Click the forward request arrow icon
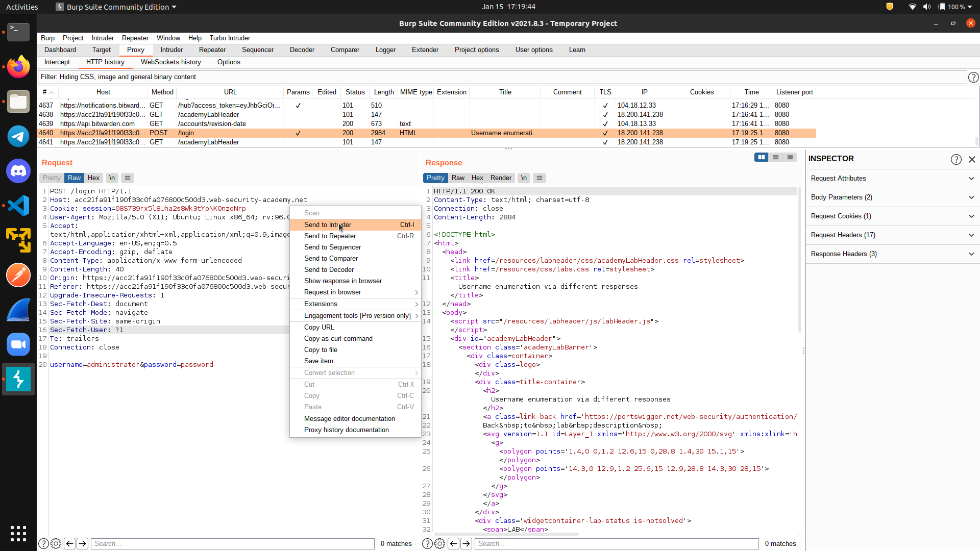This screenshot has height=551, width=980. point(82,543)
